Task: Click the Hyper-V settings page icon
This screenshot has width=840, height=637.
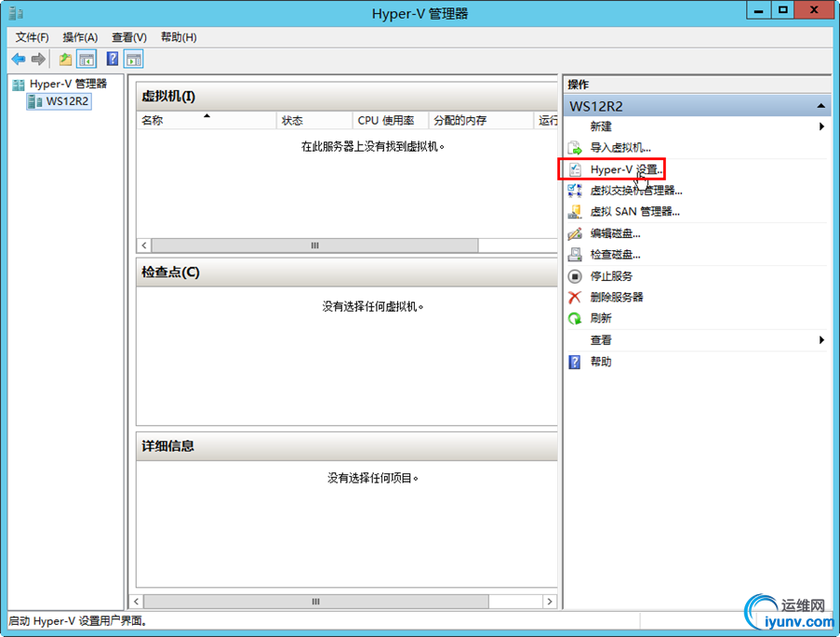Action: click(575, 169)
